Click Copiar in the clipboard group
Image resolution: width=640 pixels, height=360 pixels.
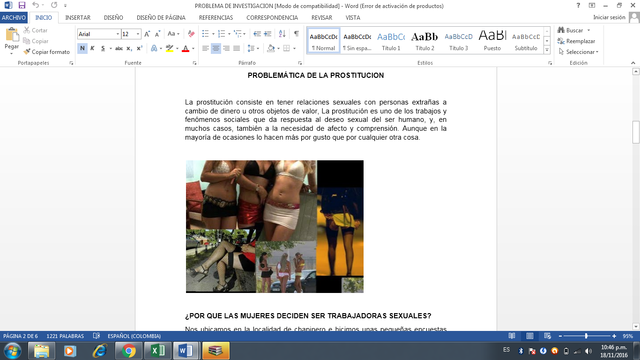pos(36,41)
